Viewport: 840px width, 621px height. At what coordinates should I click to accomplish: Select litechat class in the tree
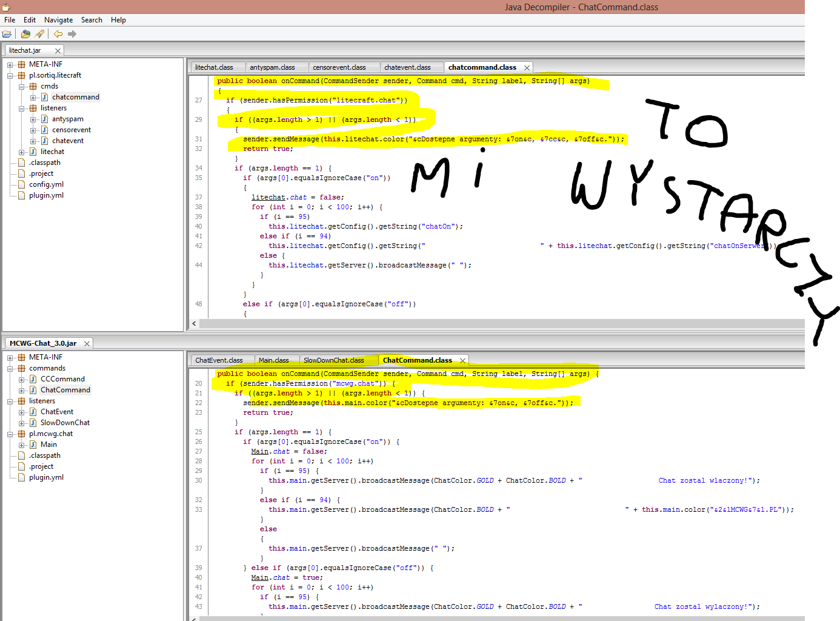point(52,152)
